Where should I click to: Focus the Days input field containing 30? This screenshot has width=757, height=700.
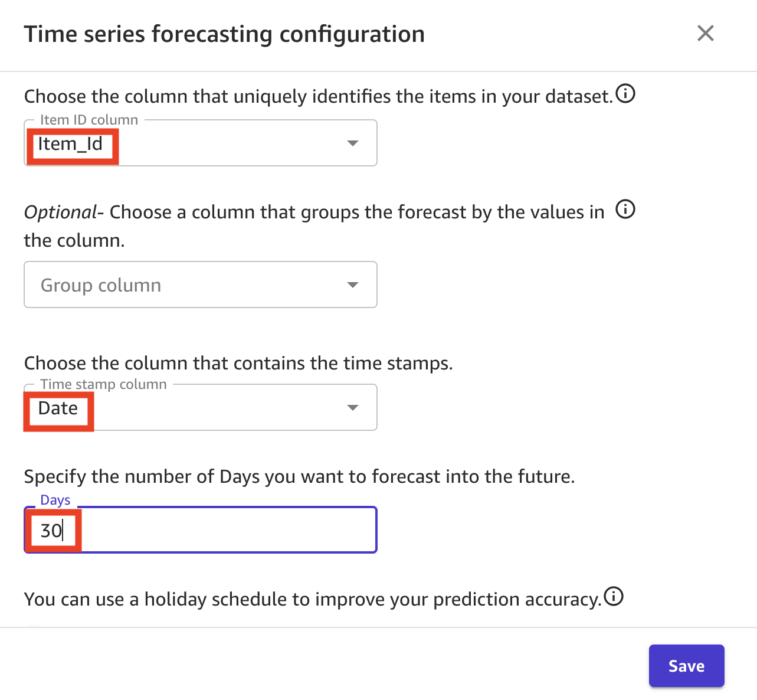201,530
